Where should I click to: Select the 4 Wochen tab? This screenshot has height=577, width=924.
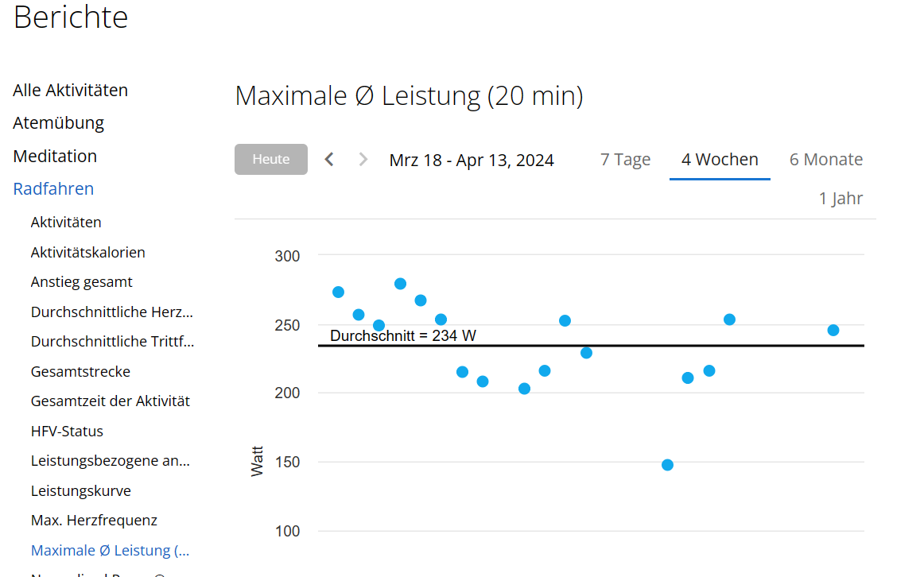click(x=720, y=160)
